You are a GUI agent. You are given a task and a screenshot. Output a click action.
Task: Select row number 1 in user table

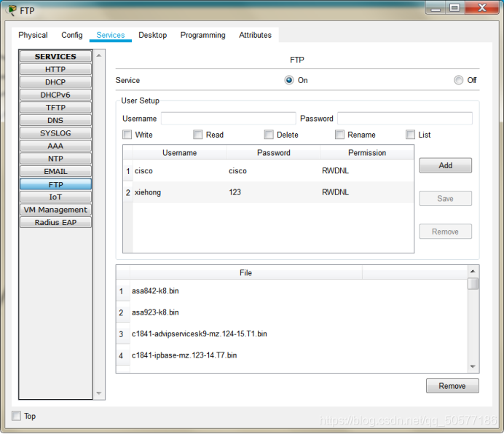128,171
